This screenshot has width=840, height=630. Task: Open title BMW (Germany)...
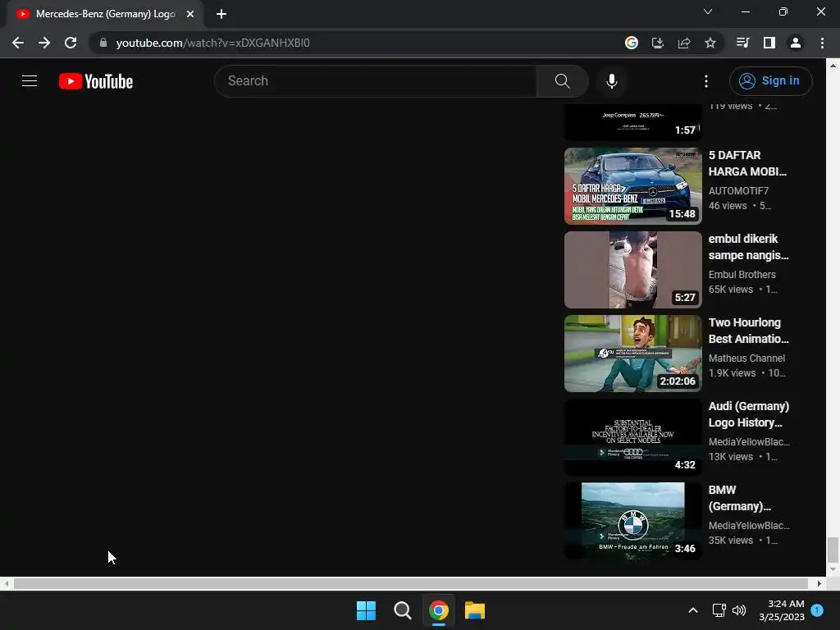(739, 498)
